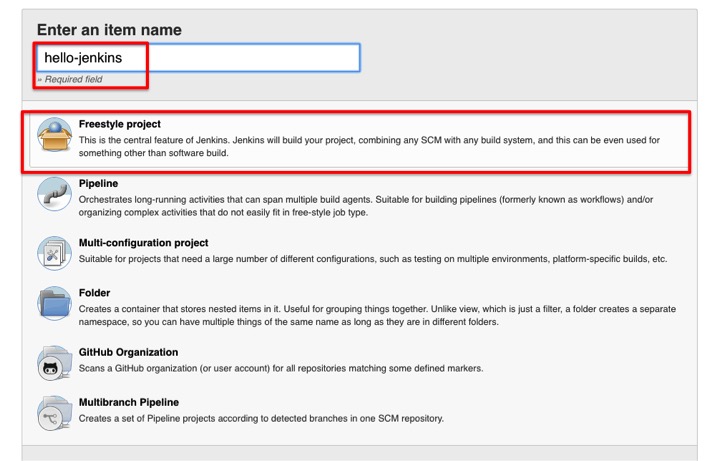Image resolution: width=720 pixels, height=461 pixels.
Task: Select the Freestyle project title
Action: (x=119, y=124)
